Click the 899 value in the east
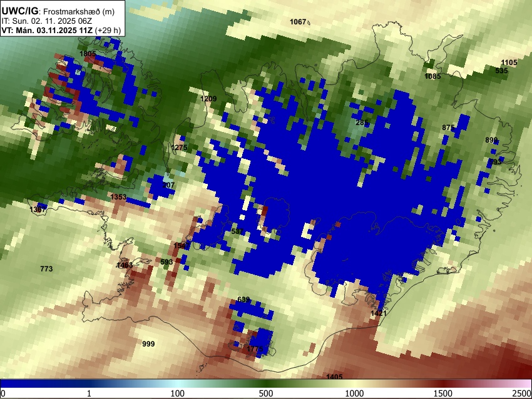The image size is (532, 399). pyautogui.click(x=491, y=140)
